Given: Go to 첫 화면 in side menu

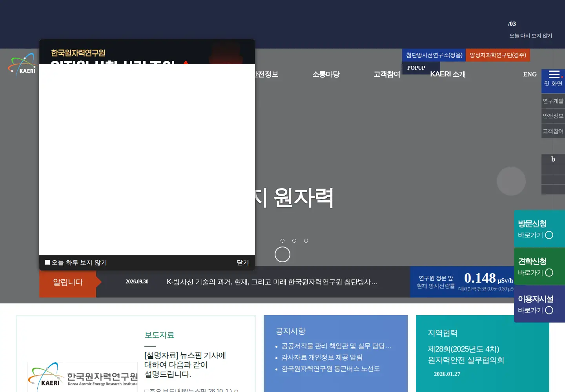Looking at the screenshot, I should 553,83.
